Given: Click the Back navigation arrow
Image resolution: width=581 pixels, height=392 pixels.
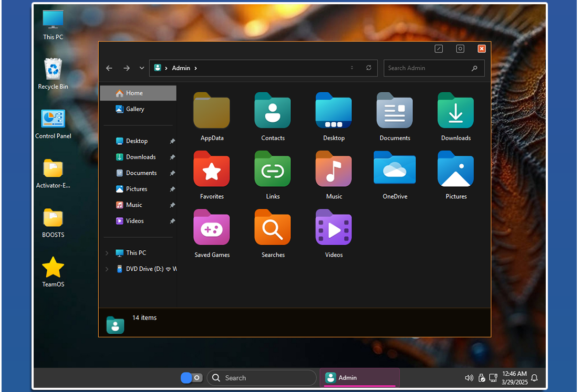Looking at the screenshot, I should pyautogui.click(x=109, y=68).
